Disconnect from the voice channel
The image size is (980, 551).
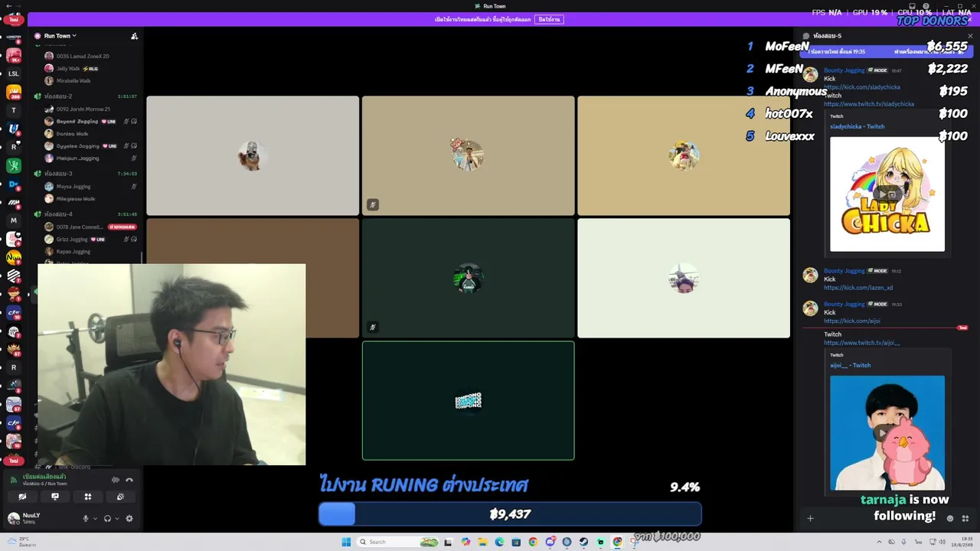tap(129, 480)
